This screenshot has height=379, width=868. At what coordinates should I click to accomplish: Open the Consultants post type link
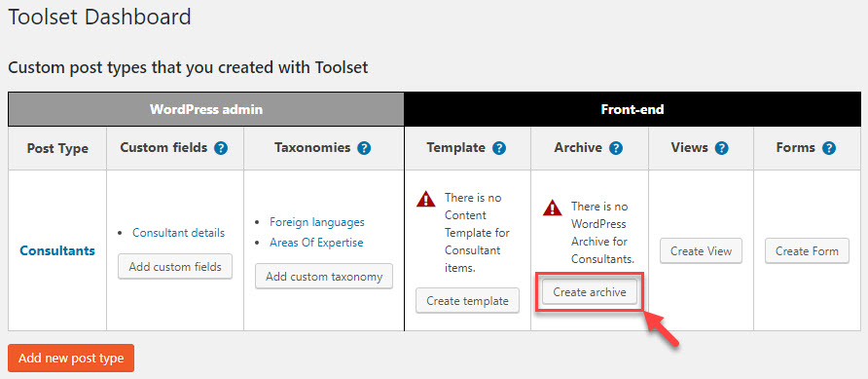57,251
